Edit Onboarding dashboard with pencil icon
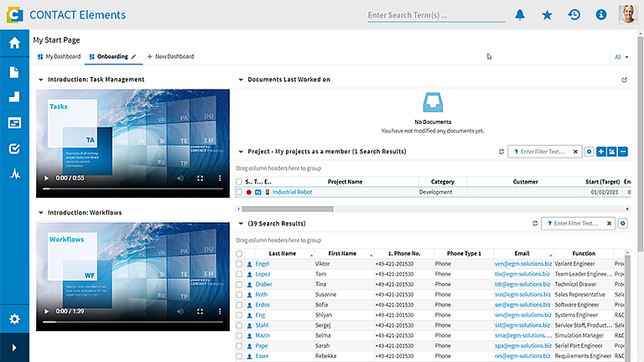 133,57
